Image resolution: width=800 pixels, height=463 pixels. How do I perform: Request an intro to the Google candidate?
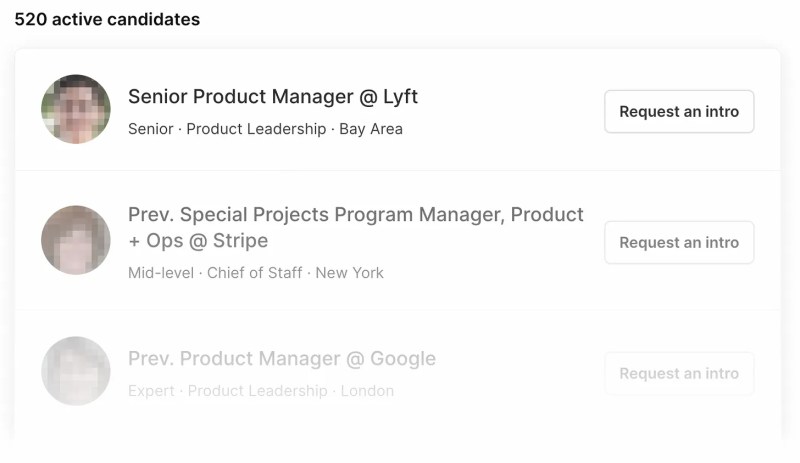pyautogui.click(x=679, y=373)
